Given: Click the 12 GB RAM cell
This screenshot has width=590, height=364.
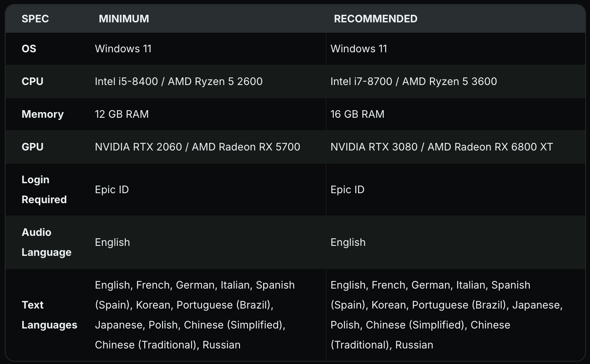Looking at the screenshot, I should 122,114.
